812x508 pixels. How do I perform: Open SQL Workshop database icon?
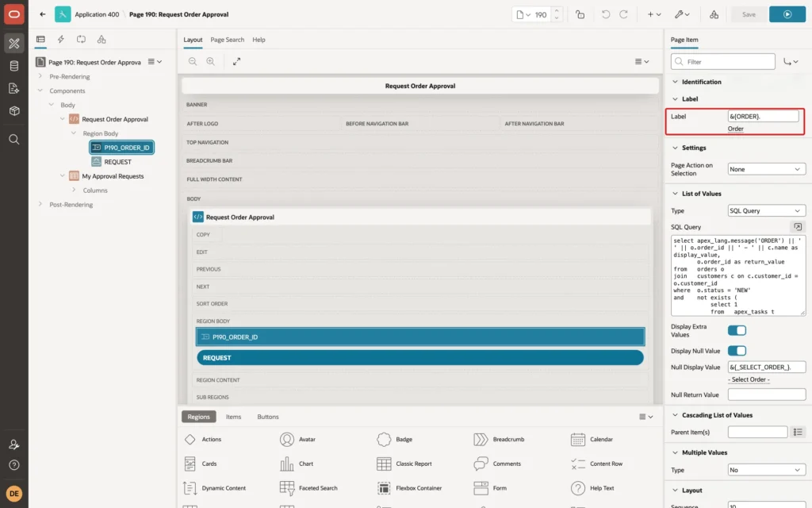point(14,66)
